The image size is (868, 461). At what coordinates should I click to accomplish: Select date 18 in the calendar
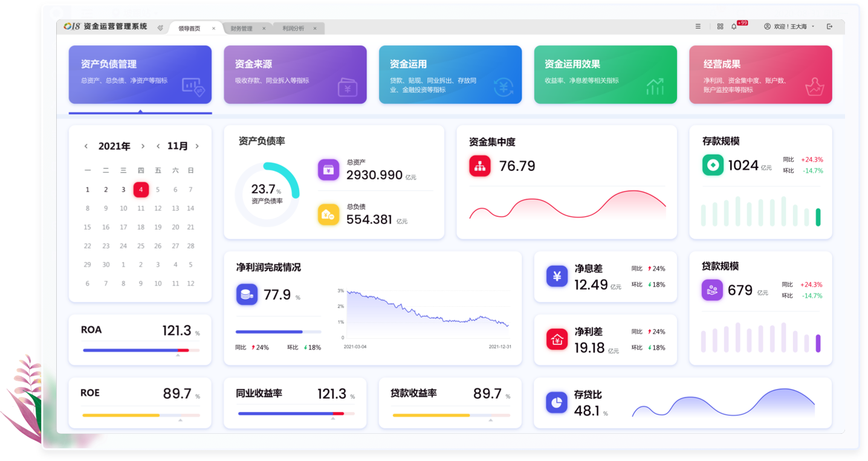click(141, 227)
